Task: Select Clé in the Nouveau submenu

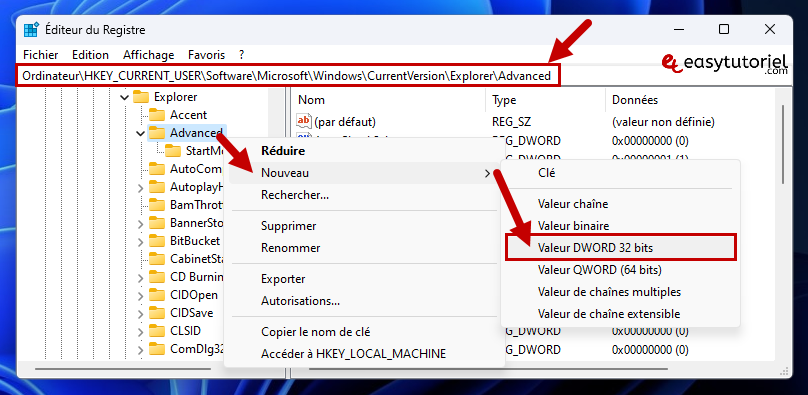Action: pyautogui.click(x=620, y=173)
